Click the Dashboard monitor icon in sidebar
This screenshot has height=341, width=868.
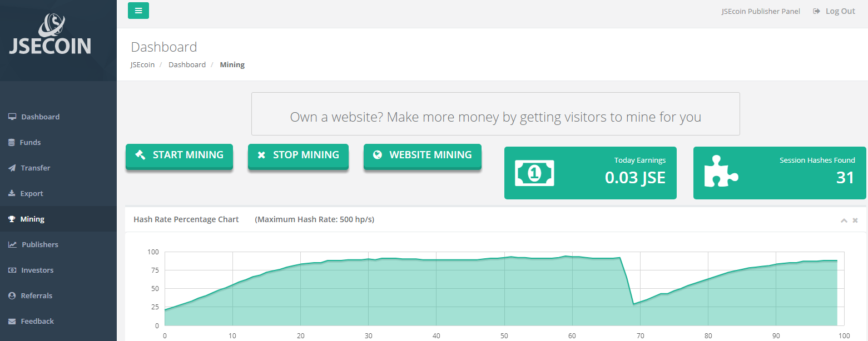pyautogui.click(x=12, y=117)
